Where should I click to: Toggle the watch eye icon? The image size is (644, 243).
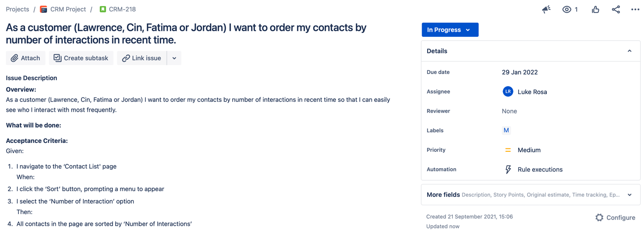click(566, 9)
